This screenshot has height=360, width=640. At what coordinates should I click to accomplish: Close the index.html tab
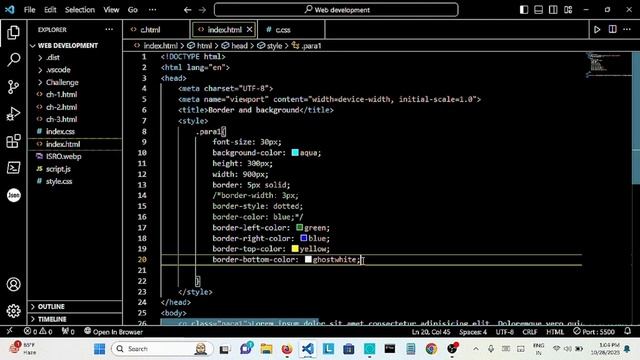click(249, 29)
